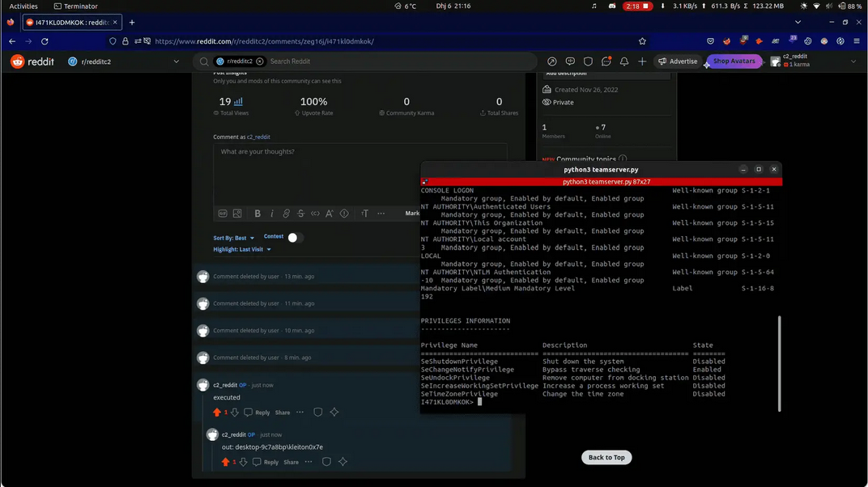Click the GIF insert icon in editor
Image resolution: width=868 pixels, height=487 pixels.
point(223,214)
